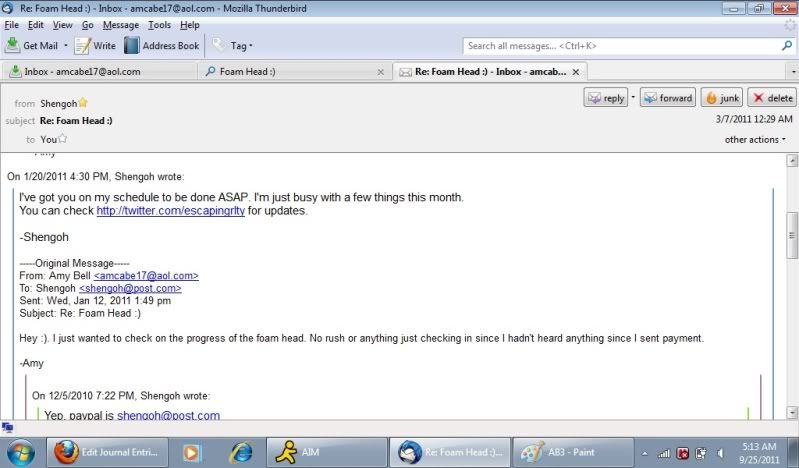Click the Thunderbird activity throbber icon
Viewport: 799px width, 468px height.
point(790,24)
